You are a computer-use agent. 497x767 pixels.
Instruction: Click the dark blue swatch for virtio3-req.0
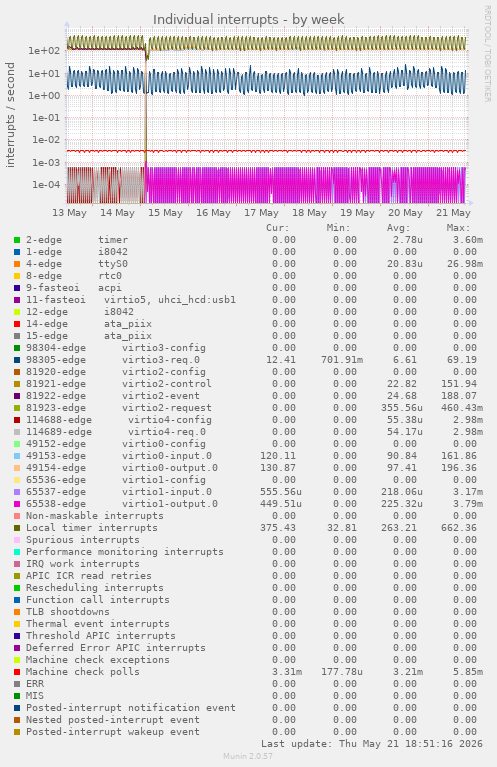click(17, 360)
